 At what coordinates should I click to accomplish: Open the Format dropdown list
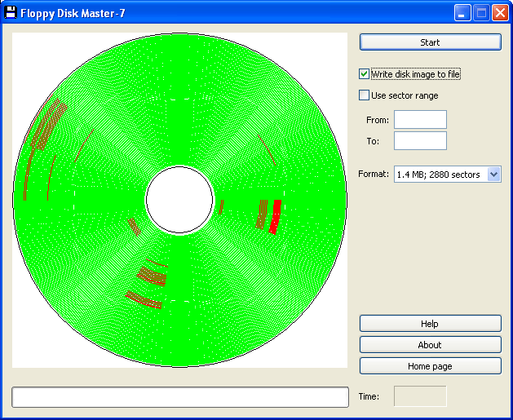[x=493, y=174]
